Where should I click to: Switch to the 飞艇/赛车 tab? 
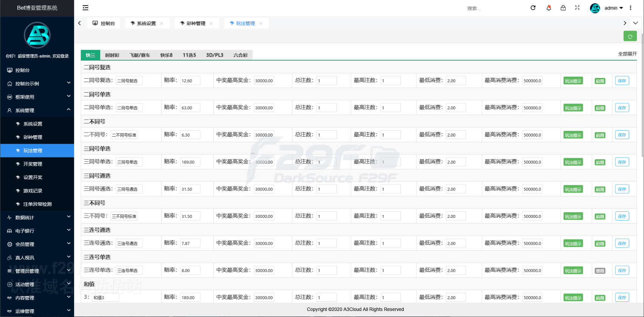coord(140,55)
